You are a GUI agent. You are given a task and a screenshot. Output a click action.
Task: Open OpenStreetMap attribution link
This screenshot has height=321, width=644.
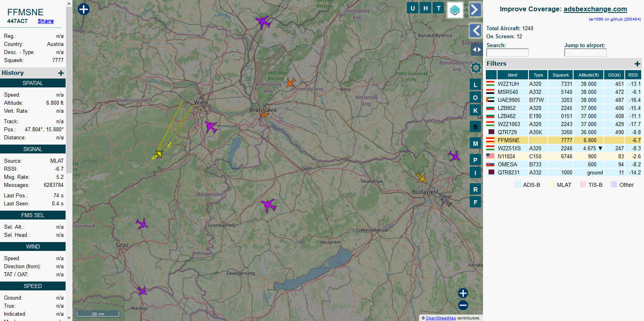[441, 318]
